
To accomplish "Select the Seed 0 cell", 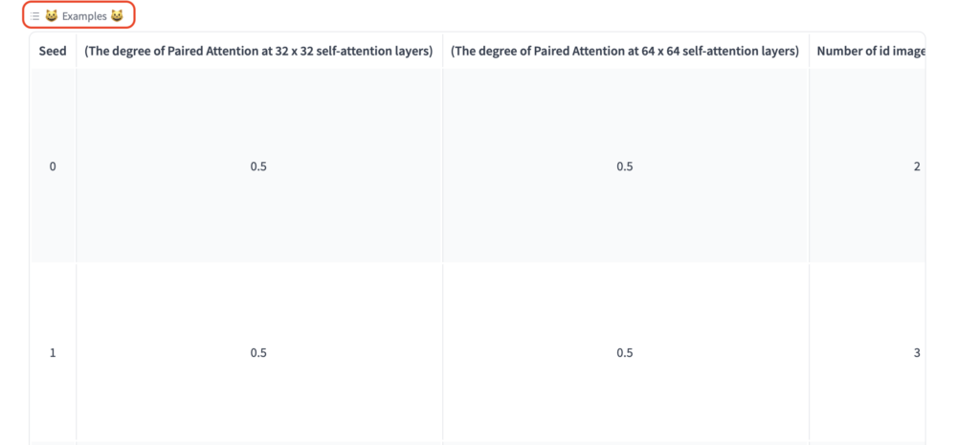I will click(53, 167).
